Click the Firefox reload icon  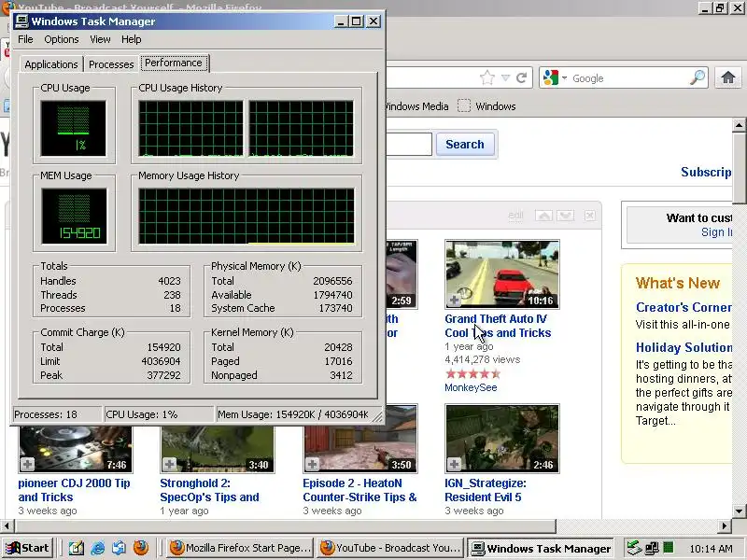522,77
